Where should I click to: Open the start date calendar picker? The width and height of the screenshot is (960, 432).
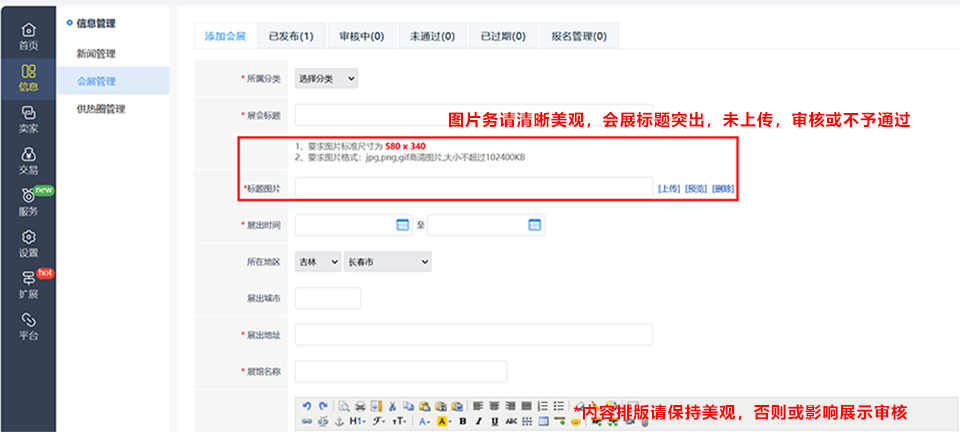tap(403, 225)
